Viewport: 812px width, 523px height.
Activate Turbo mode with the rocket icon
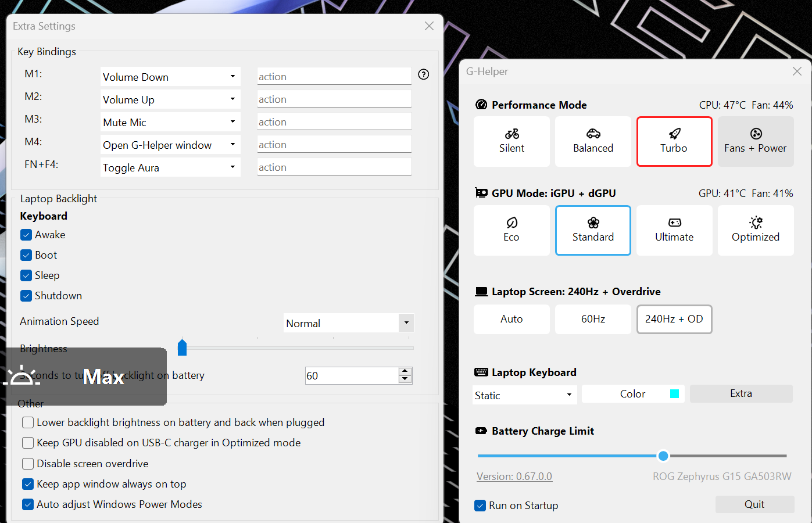coord(674,141)
